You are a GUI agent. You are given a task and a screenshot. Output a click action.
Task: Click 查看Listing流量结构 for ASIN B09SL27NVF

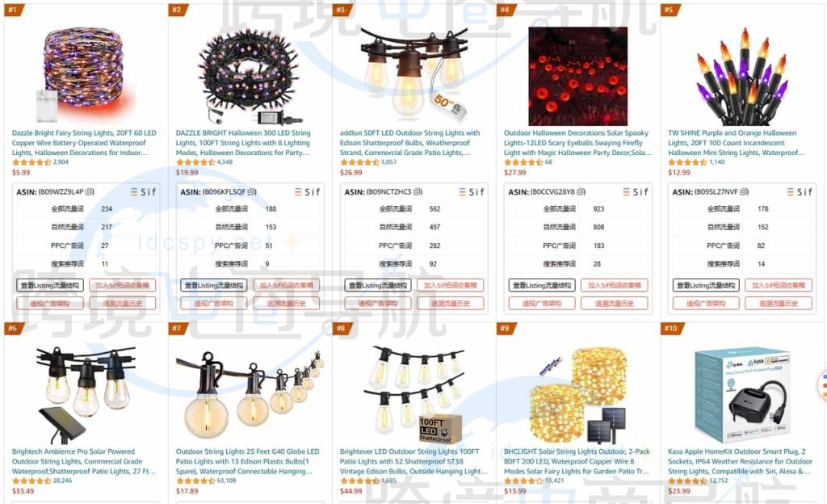coord(706,285)
